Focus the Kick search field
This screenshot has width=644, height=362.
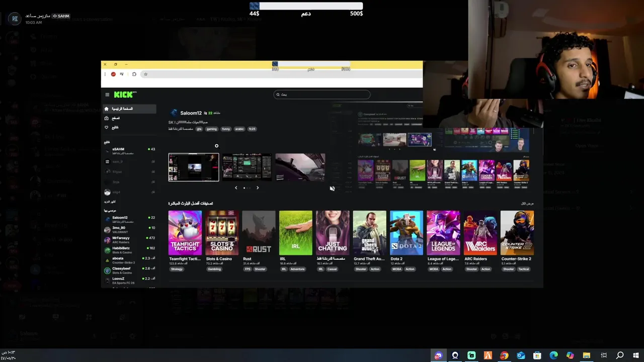tap(322, 95)
